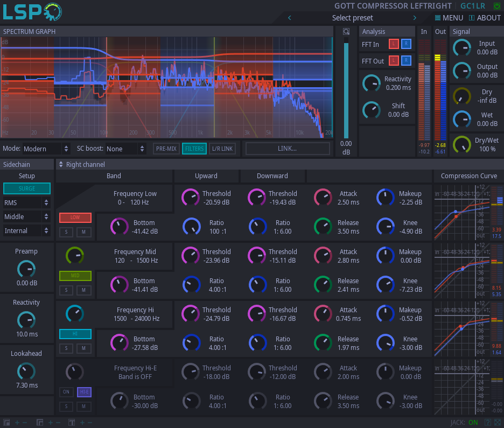Open the MENU item in the header
The image size is (504, 428).
(449, 18)
